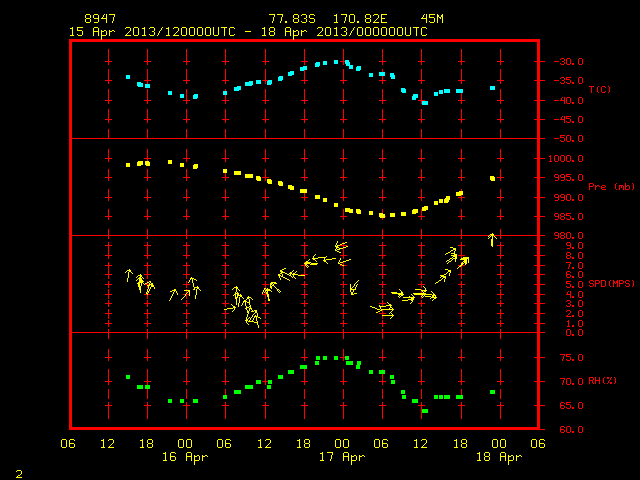Viewport: 640px width, 480px height.
Task: Click the first cyan temperature data point
Action: click(x=128, y=77)
